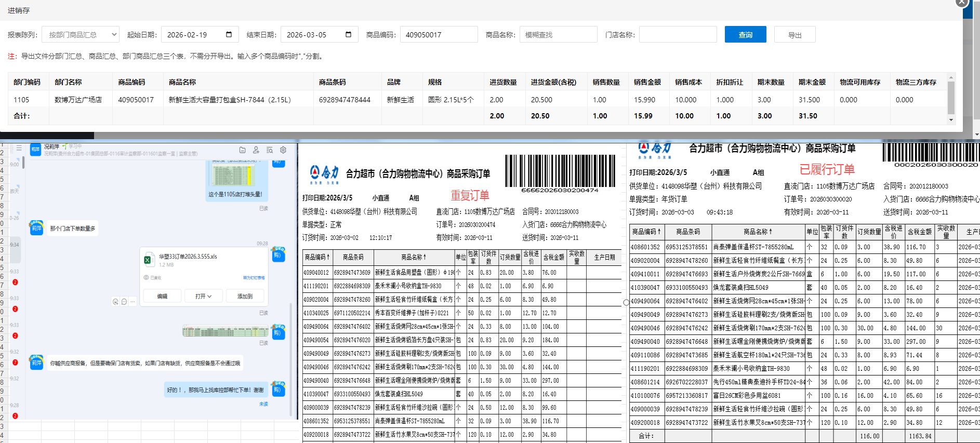
Task: Click the 门店名称 input field
Action: pyautogui.click(x=678, y=35)
